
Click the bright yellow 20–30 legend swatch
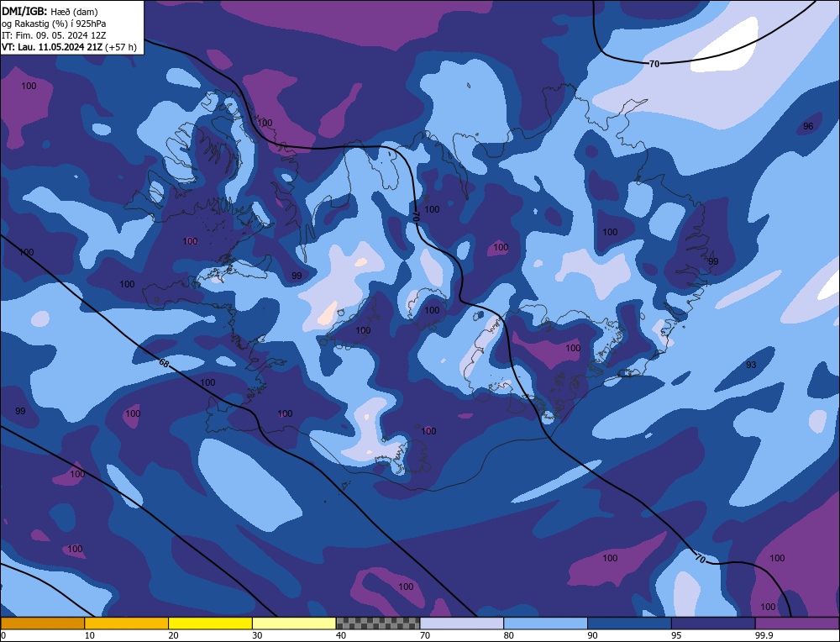coord(210,623)
